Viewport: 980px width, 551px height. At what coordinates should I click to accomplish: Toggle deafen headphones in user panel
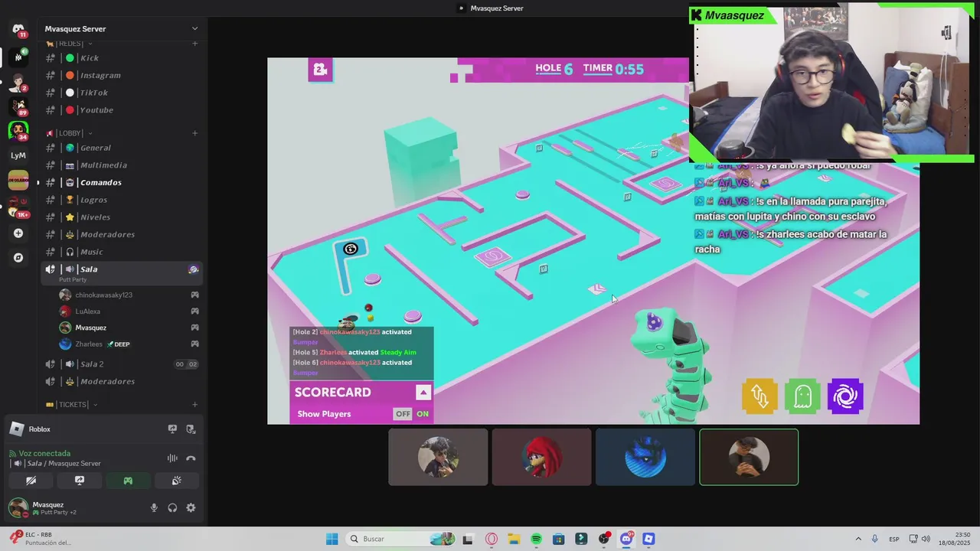coord(172,507)
